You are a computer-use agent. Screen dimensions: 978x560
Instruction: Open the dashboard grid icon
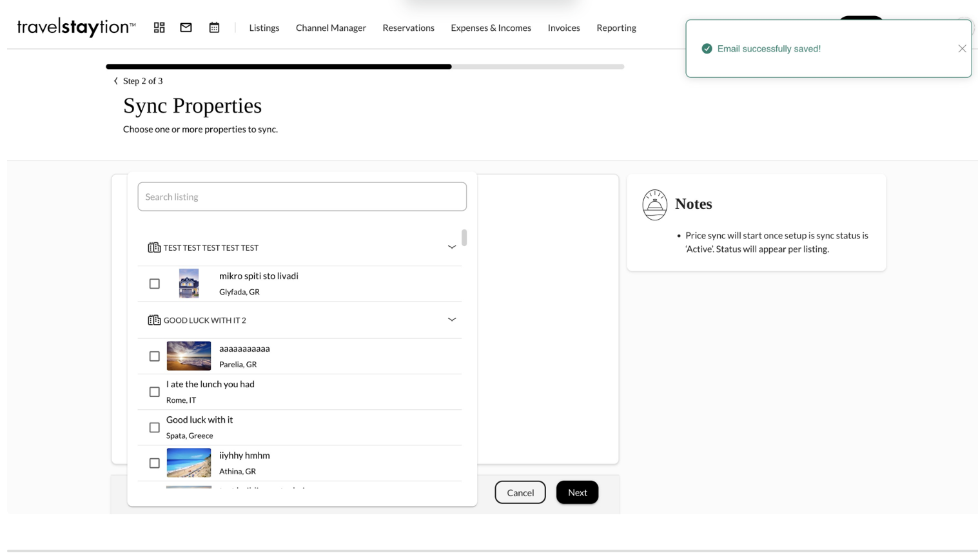tap(159, 28)
